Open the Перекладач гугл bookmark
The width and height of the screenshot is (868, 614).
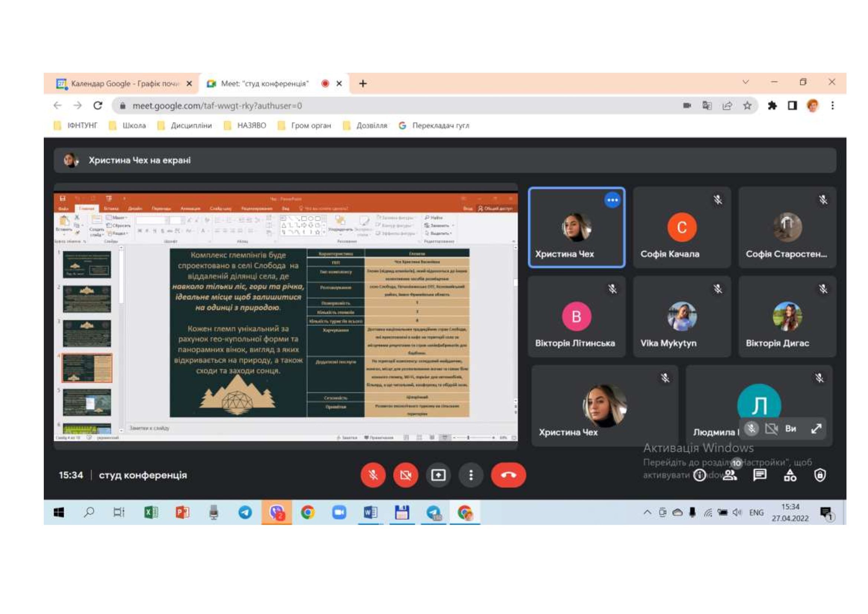[x=434, y=126]
